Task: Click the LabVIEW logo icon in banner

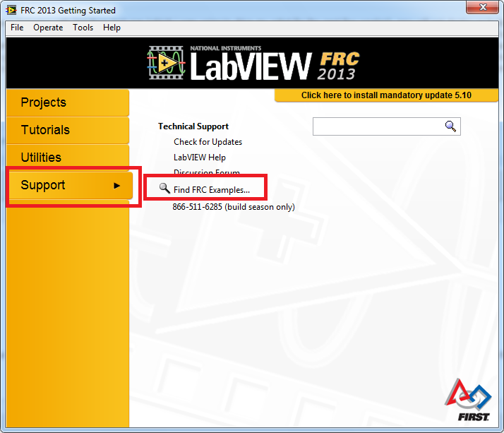Action: 166,63
